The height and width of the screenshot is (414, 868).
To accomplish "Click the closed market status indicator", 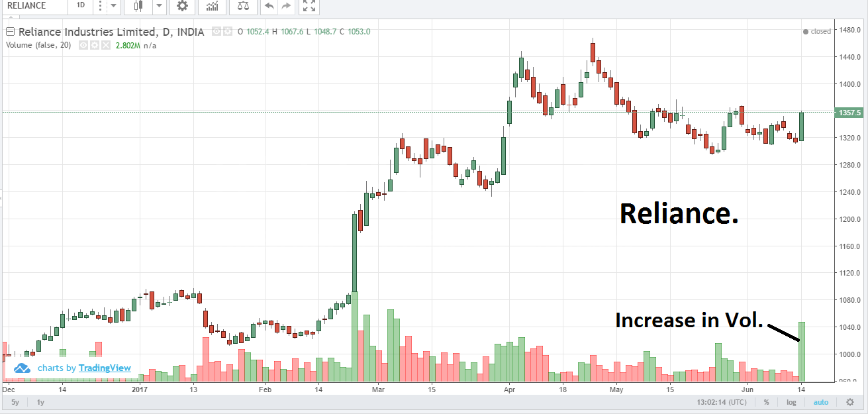I will tap(817, 31).
